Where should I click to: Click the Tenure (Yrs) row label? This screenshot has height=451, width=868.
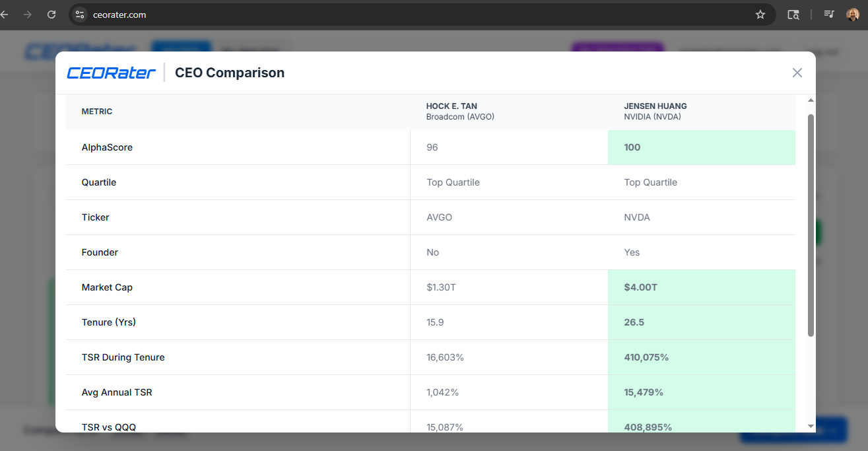[x=109, y=322]
